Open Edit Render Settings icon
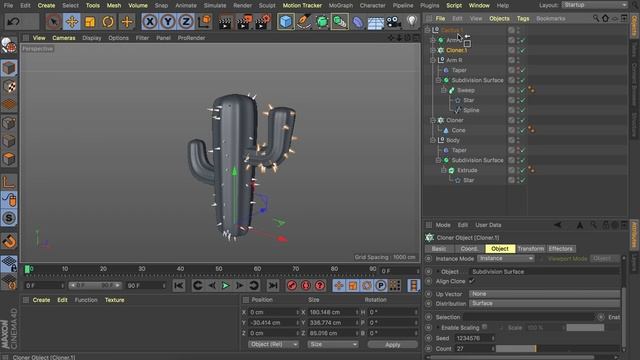Image resolution: width=640 pixels, height=360 pixels. pyautogui.click(x=262, y=22)
